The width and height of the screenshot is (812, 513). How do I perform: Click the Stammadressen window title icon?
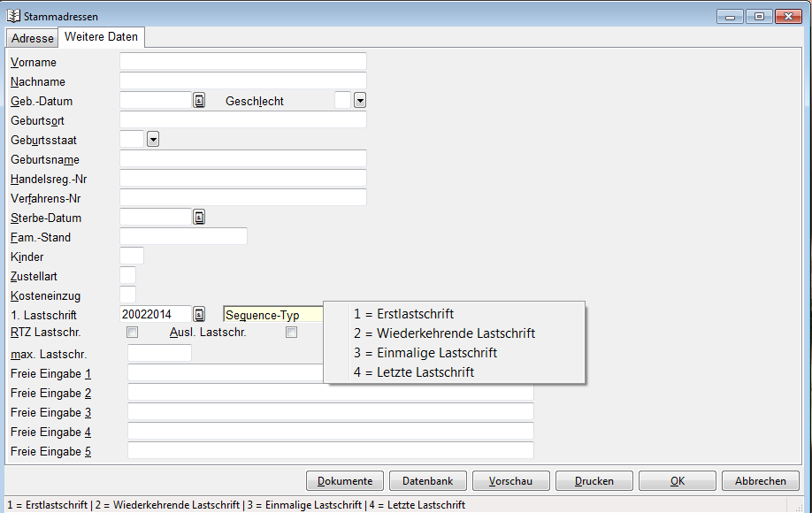(13, 16)
